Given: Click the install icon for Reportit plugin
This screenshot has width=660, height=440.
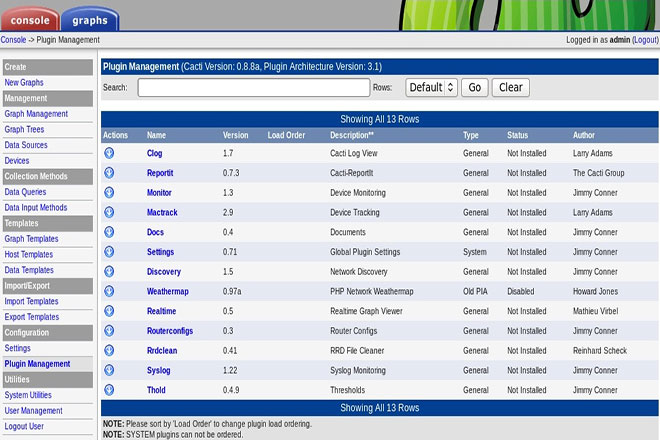Looking at the screenshot, I should pyautogui.click(x=109, y=173).
